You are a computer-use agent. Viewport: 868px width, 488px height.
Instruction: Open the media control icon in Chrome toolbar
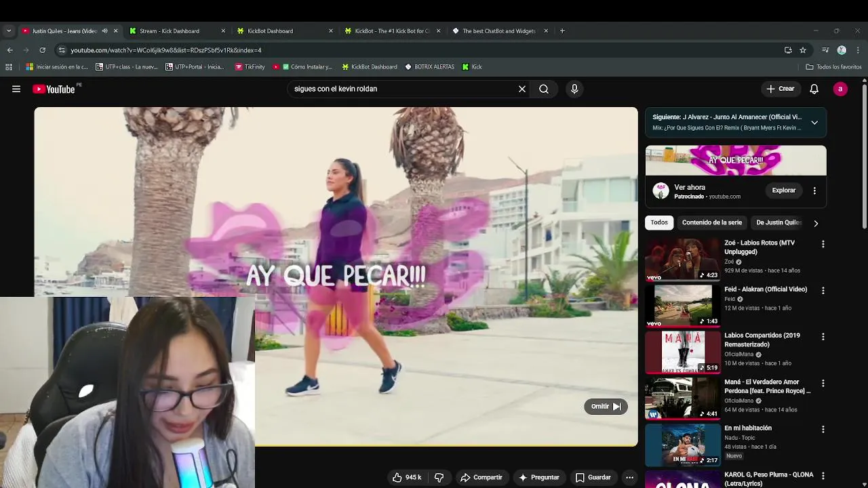click(825, 50)
